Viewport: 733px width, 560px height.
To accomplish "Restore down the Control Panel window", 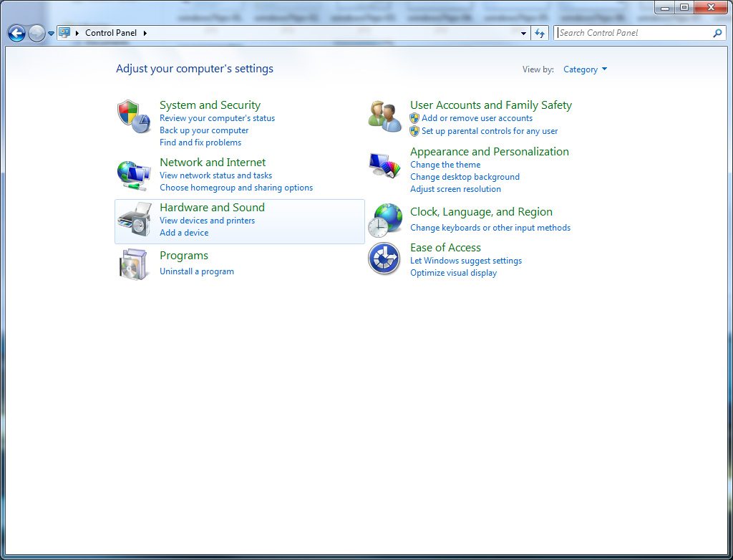I will click(684, 7).
